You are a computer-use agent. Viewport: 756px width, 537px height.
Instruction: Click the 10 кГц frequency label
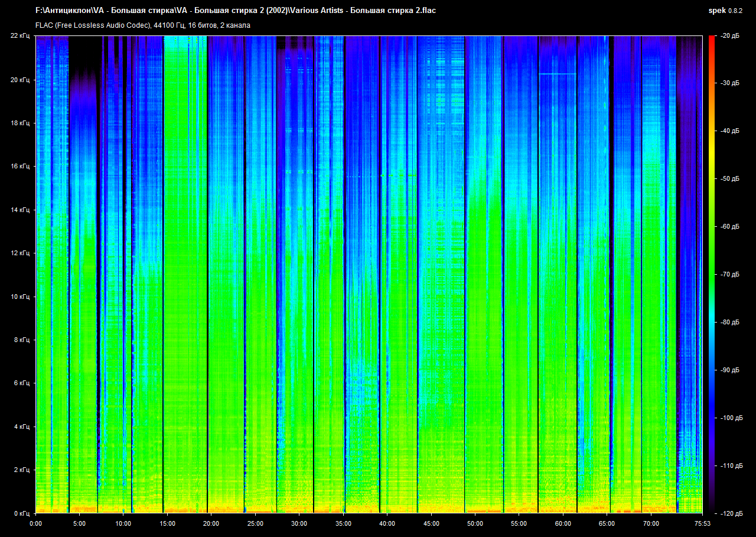coord(21,297)
